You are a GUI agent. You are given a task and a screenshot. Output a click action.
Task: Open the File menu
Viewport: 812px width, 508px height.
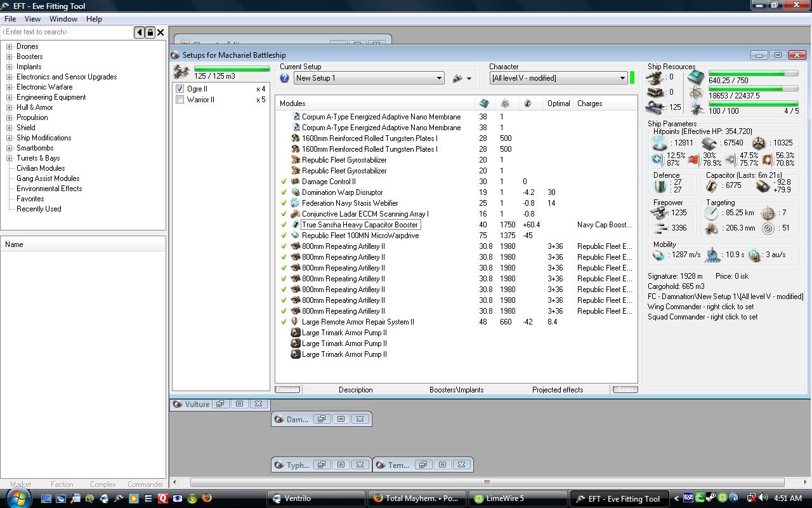[x=10, y=19]
